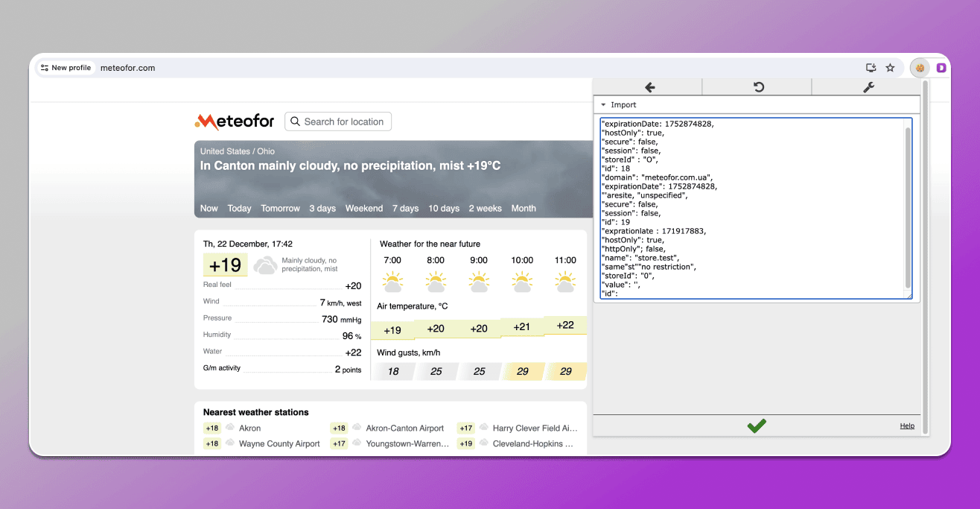This screenshot has width=980, height=509.
Task: Collapse the Import section triangle
Action: tap(603, 105)
